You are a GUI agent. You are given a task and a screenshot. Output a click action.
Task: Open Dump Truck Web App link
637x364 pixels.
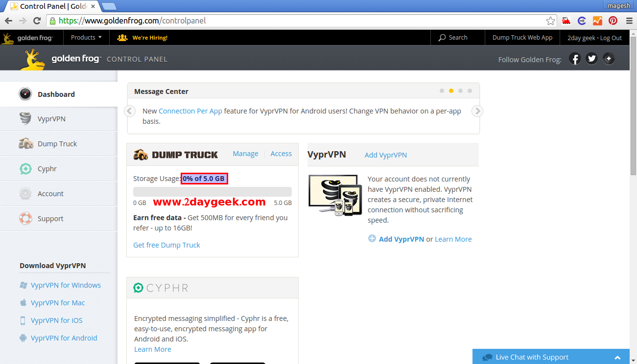click(522, 38)
